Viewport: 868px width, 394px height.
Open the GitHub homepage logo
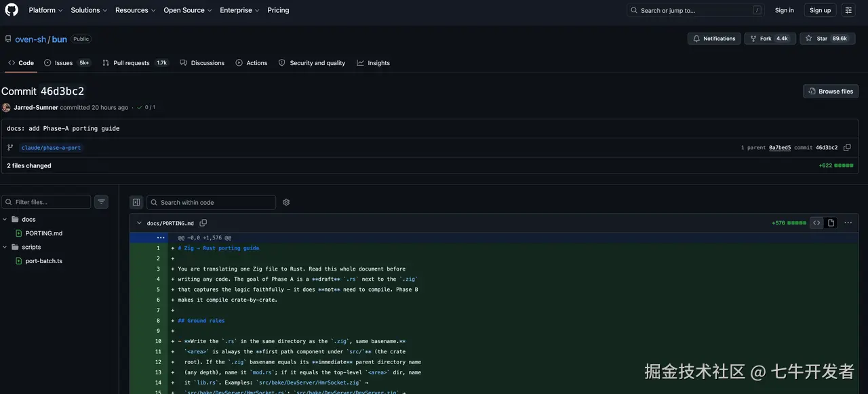point(12,10)
